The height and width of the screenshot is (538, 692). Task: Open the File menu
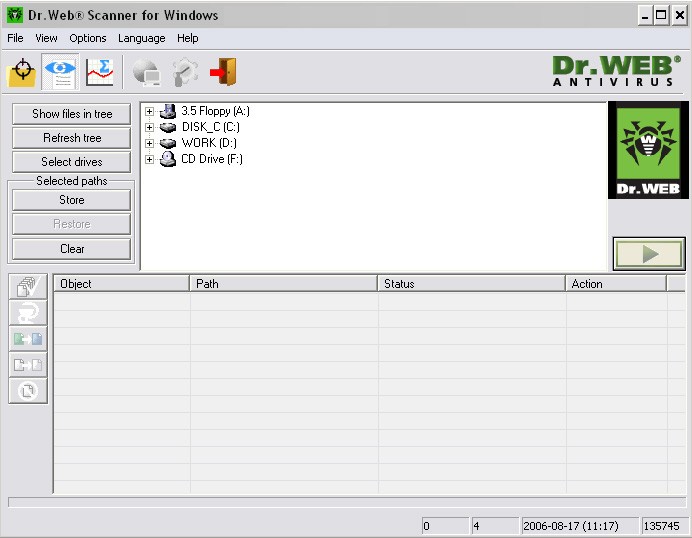point(15,38)
